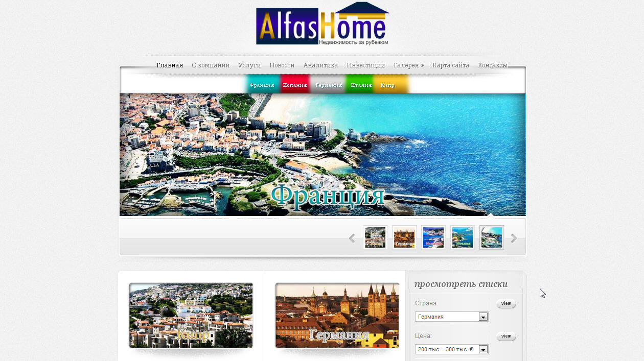Open the Страна dropdown showing Германия
644x361 pixels.
click(452, 317)
